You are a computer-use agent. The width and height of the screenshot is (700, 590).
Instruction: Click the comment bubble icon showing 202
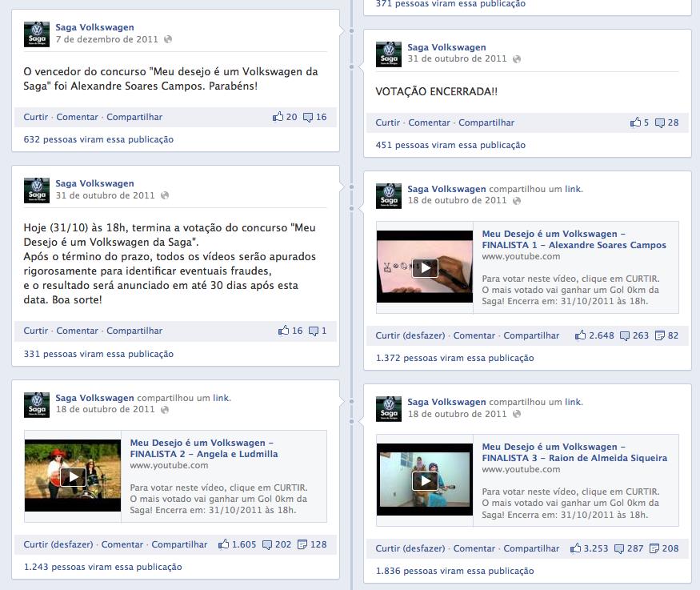tap(267, 545)
